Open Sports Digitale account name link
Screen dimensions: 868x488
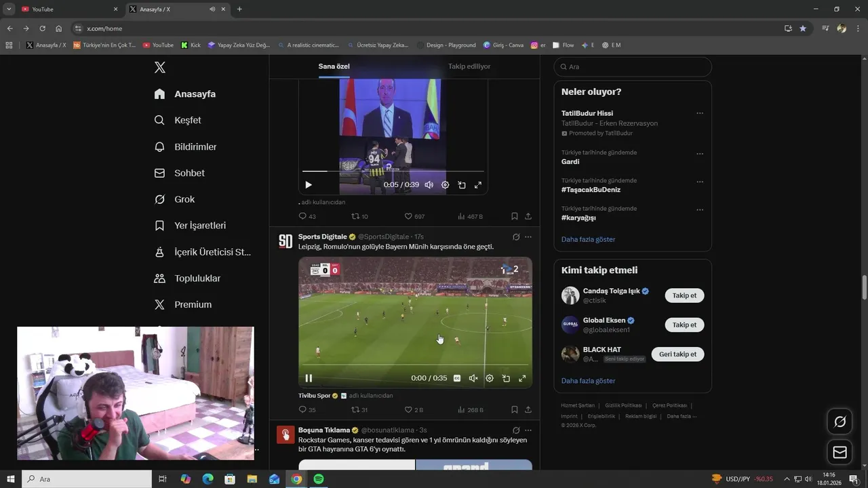pos(322,237)
